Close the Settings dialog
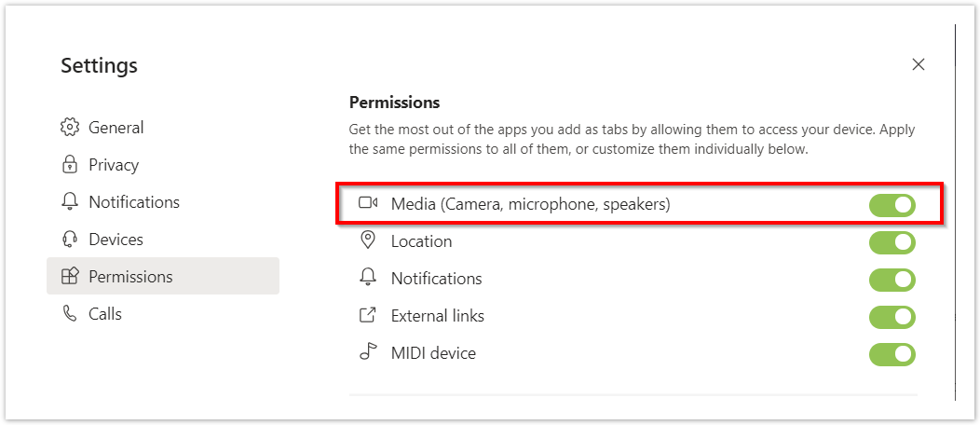 click(919, 64)
